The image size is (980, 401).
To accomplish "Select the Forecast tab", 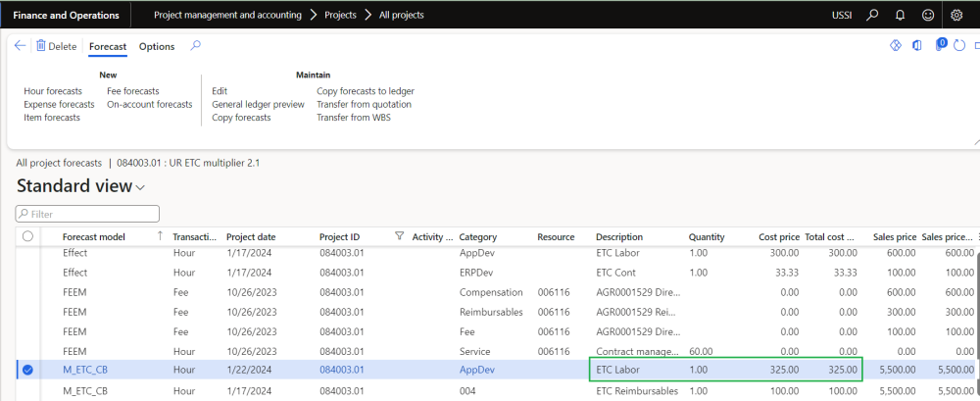I will (x=107, y=46).
